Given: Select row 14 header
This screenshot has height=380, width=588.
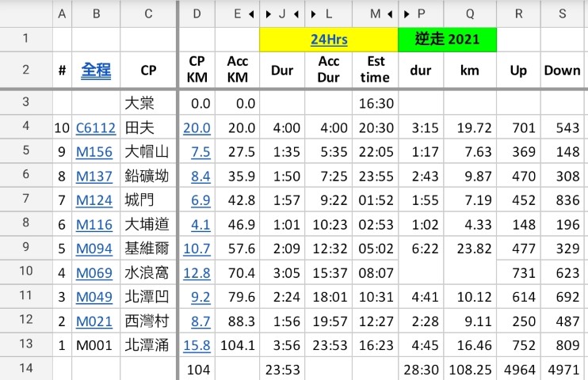Looking at the screenshot, I should tap(26, 368).
